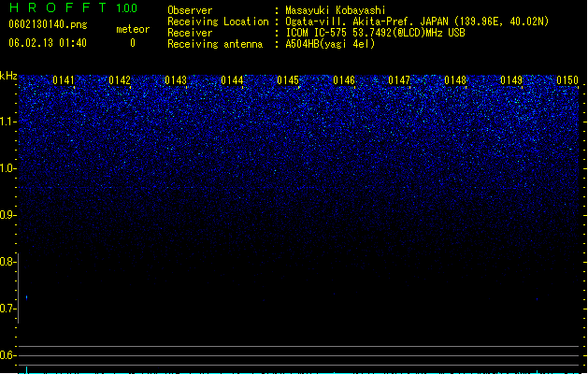Click the 1.1 kHz axis label
Image resolution: width=588 pixels, height=374 pixels.
coord(7,122)
